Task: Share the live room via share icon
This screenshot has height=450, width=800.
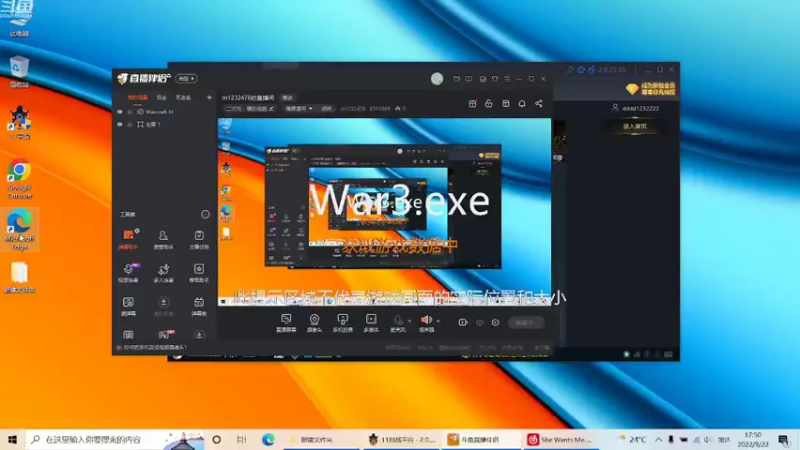Action: click(539, 104)
